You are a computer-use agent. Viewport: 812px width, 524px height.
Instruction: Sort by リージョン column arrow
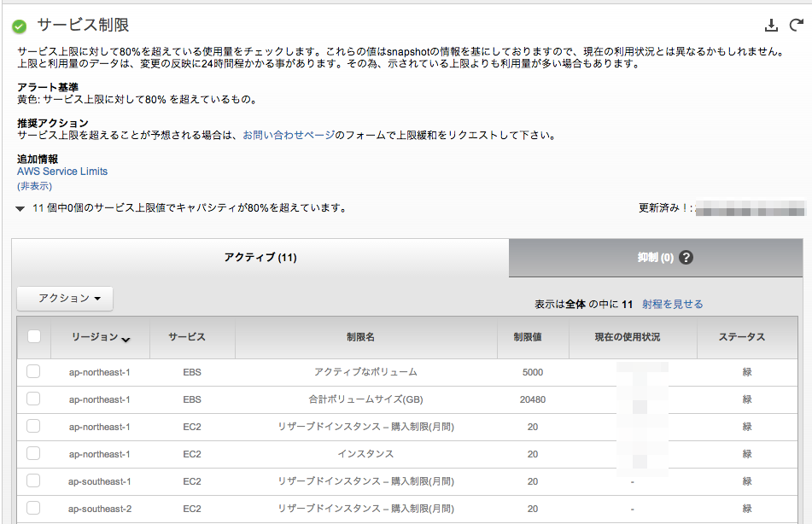coord(126,340)
